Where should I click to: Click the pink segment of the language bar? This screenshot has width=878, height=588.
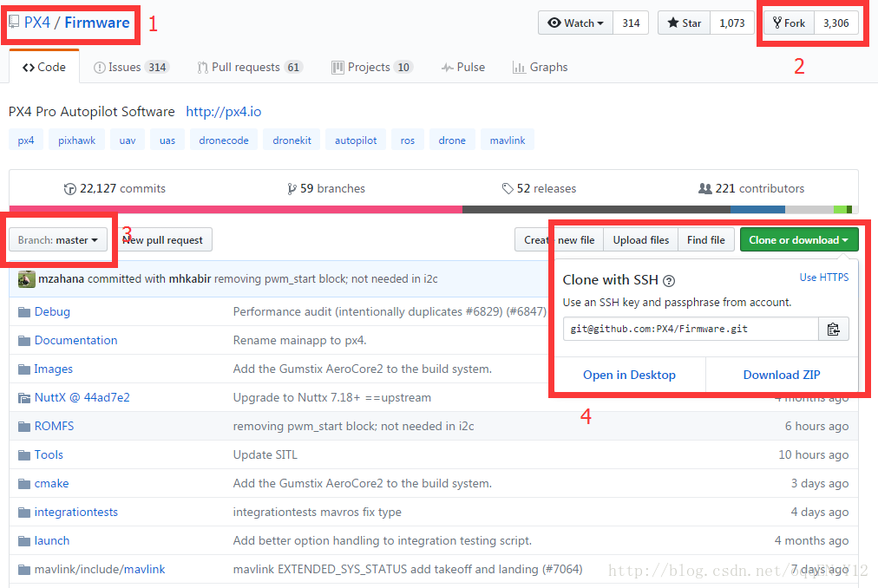[x=236, y=209]
